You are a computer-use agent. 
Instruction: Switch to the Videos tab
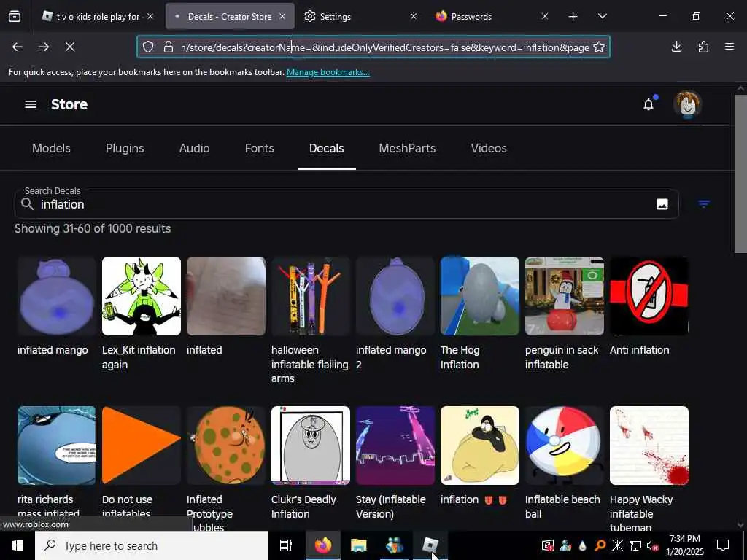(489, 148)
